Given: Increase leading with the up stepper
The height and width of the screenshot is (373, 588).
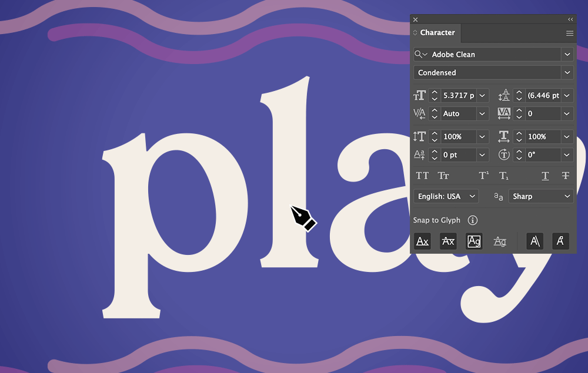Looking at the screenshot, I should 518,92.
